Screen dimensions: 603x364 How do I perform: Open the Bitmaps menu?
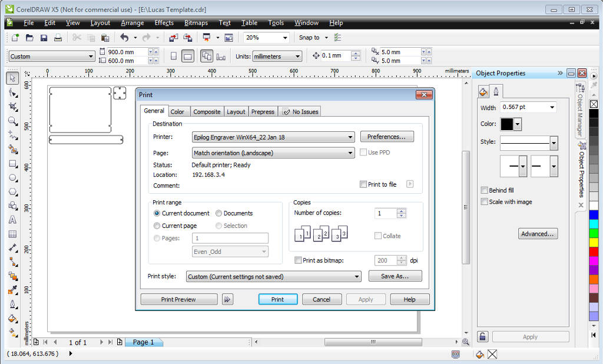(x=196, y=23)
